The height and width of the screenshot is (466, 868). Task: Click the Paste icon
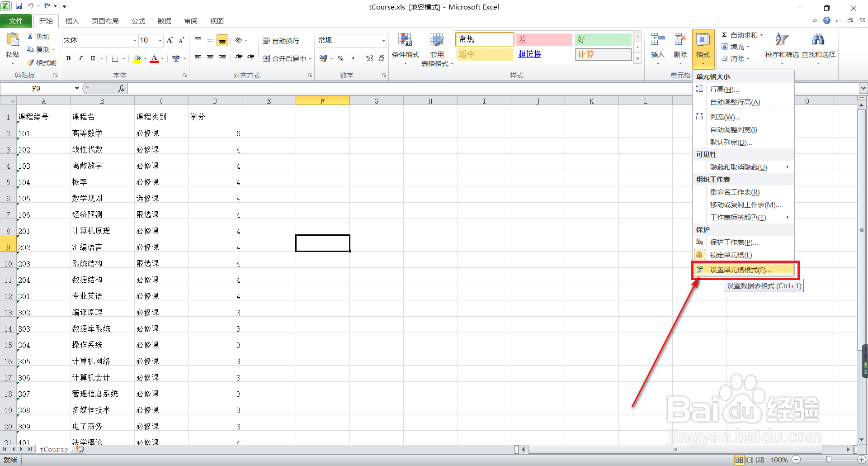tap(13, 40)
